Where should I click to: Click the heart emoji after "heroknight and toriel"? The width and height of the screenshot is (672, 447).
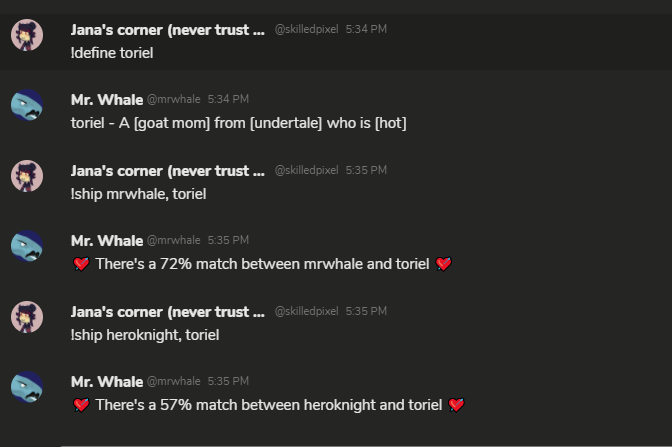(457, 405)
